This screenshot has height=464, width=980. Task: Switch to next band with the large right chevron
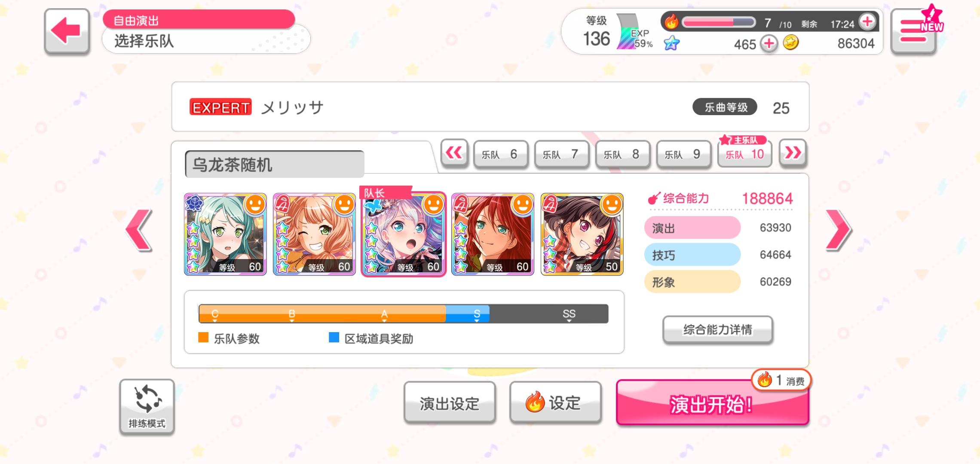tap(838, 230)
